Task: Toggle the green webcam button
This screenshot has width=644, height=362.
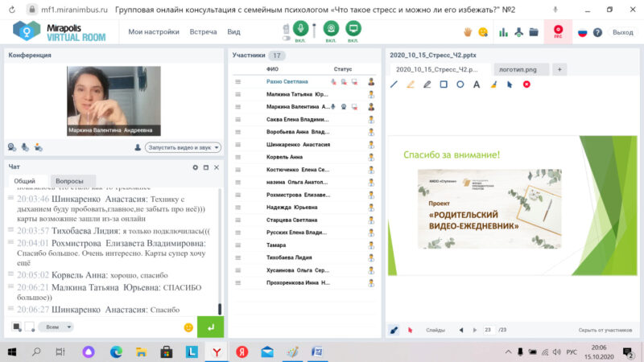Action: pos(331,28)
